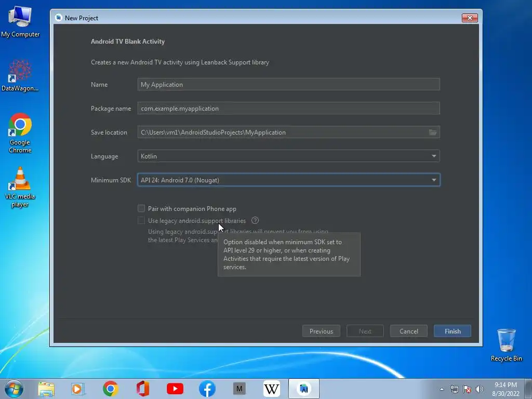The width and height of the screenshot is (532, 399).
Task: Select the DataWagon desktop shortcut
Action: pyautogui.click(x=20, y=75)
